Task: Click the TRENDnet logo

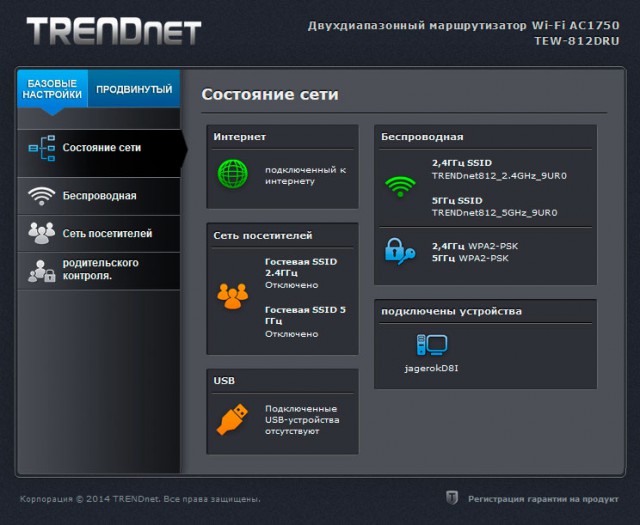Action: coord(114,31)
